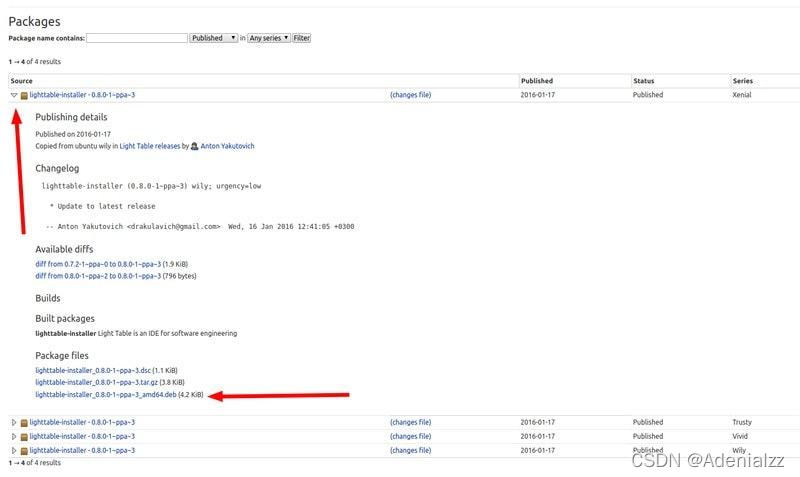Viewport: 800px width, 477px height.
Task: Download the .tar.gz package file
Action: (96, 382)
